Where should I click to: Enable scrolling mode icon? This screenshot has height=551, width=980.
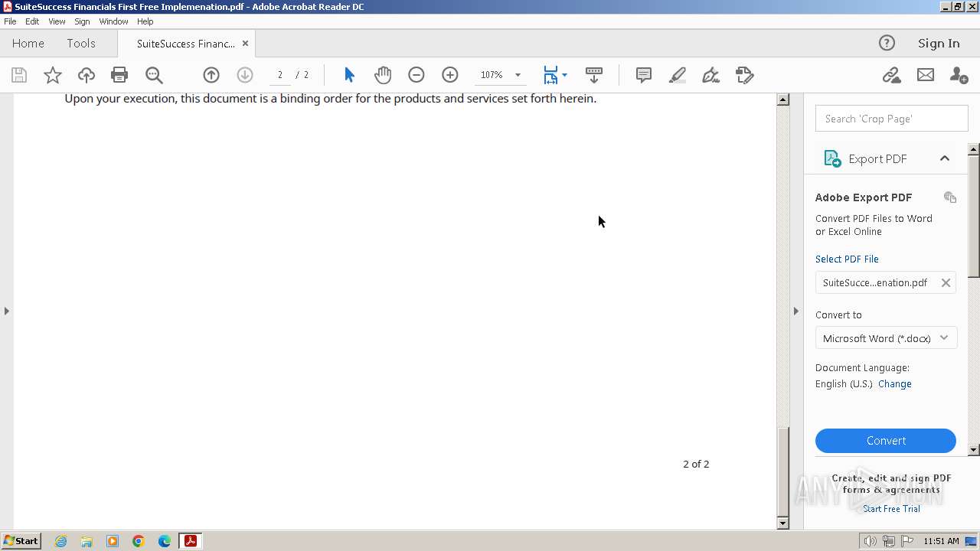click(594, 75)
